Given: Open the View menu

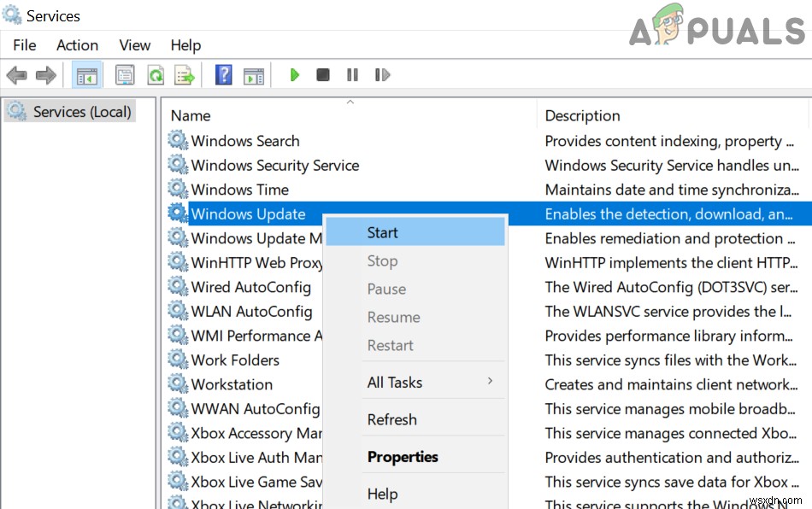Looking at the screenshot, I should click(134, 45).
